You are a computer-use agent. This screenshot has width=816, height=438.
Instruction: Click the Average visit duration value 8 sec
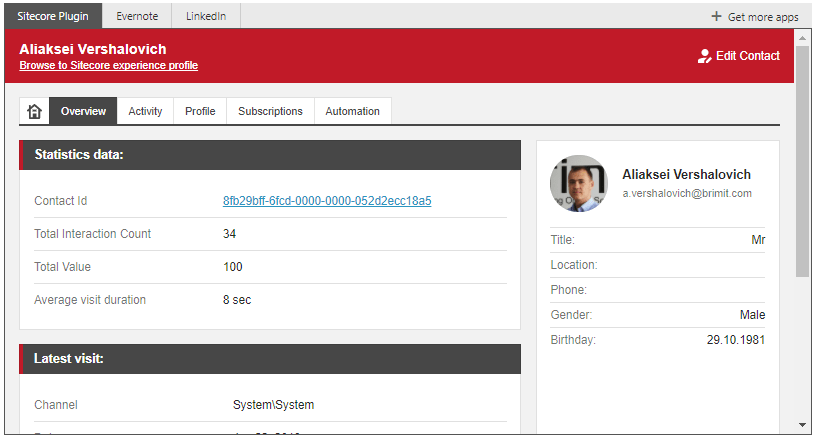237,300
